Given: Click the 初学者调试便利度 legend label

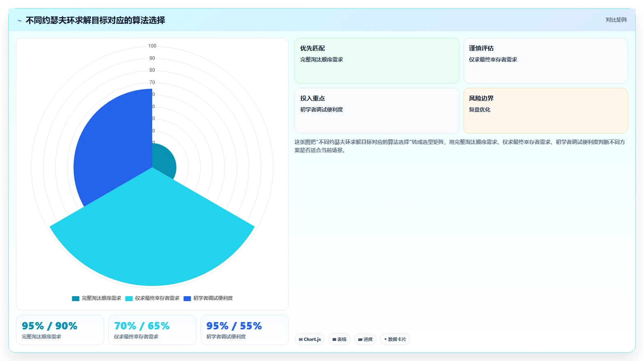Looking at the screenshot, I should (x=213, y=298).
